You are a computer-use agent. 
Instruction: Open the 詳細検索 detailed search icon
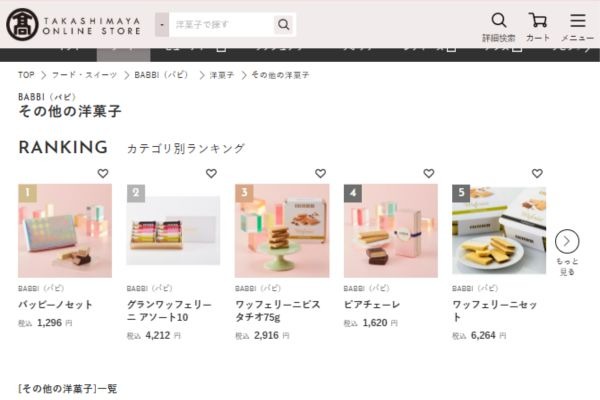click(x=499, y=27)
